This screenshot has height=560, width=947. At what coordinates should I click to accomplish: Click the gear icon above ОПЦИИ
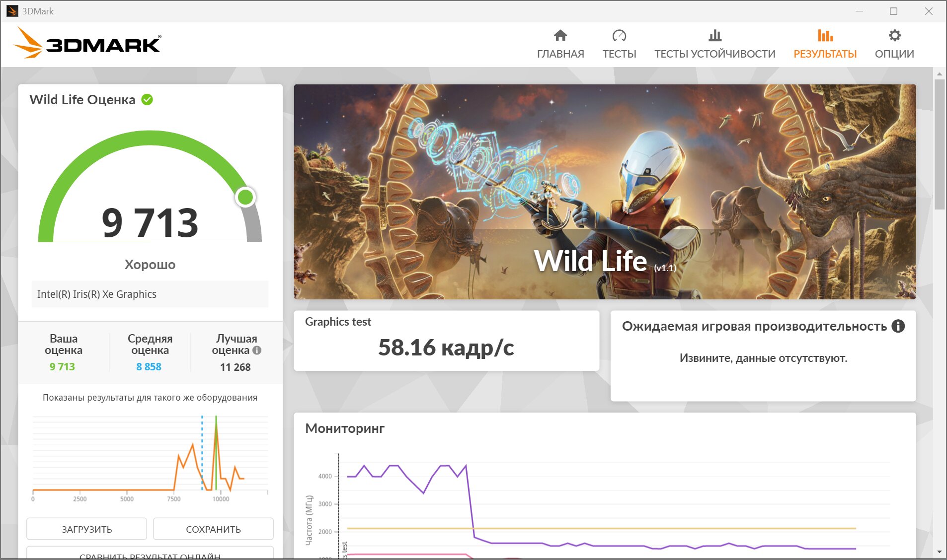point(895,35)
